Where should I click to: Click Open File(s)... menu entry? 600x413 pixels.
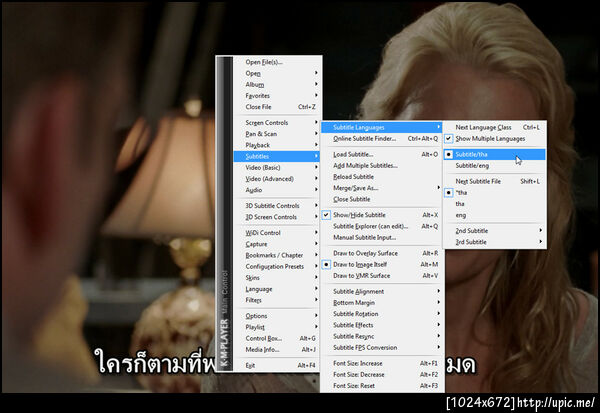pyautogui.click(x=276, y=62)
